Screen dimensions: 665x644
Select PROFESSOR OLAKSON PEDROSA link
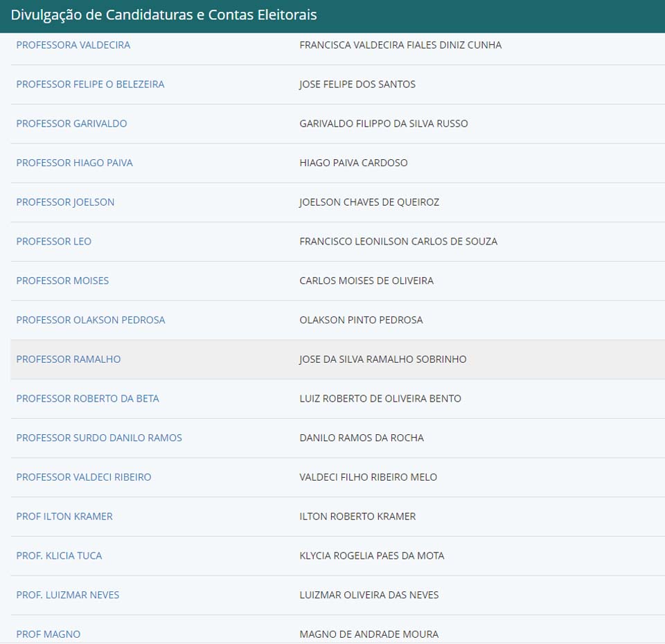point(90,320)
